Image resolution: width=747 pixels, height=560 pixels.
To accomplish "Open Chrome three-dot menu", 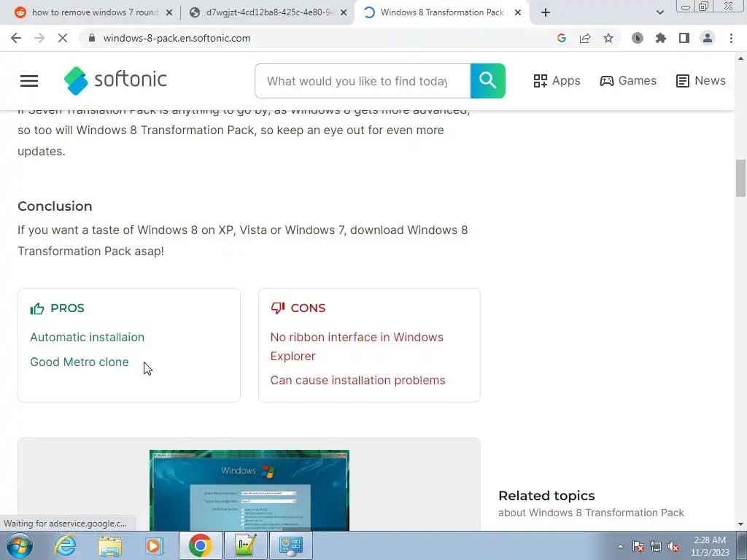I will click(731, 38).
